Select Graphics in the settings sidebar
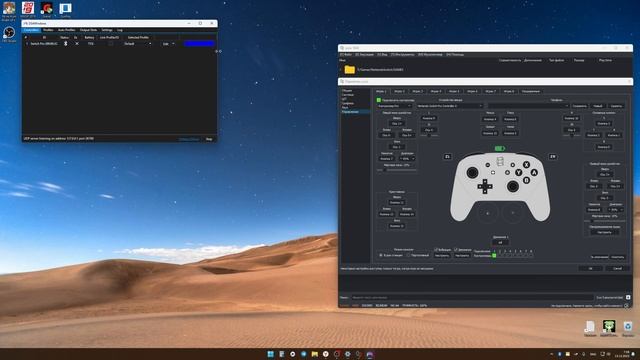Viewport: 640px width, 360px height. [348, 103]
